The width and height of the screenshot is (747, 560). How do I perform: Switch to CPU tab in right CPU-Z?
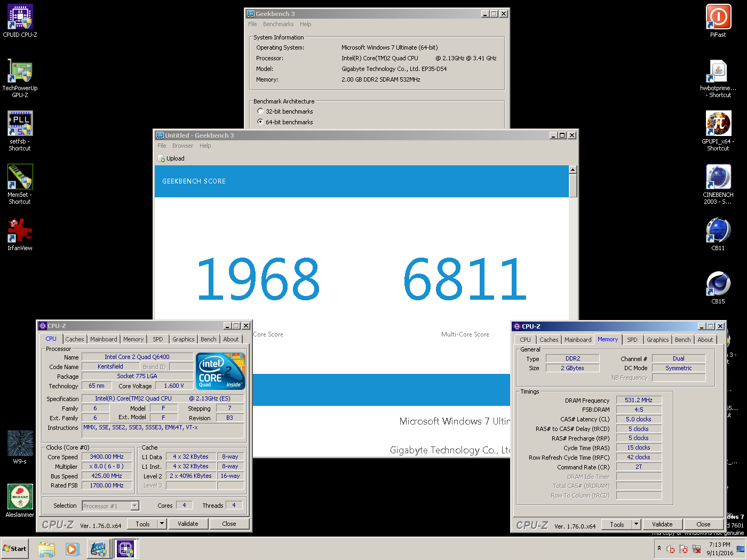pyautogui.click(x=526, y=340)
